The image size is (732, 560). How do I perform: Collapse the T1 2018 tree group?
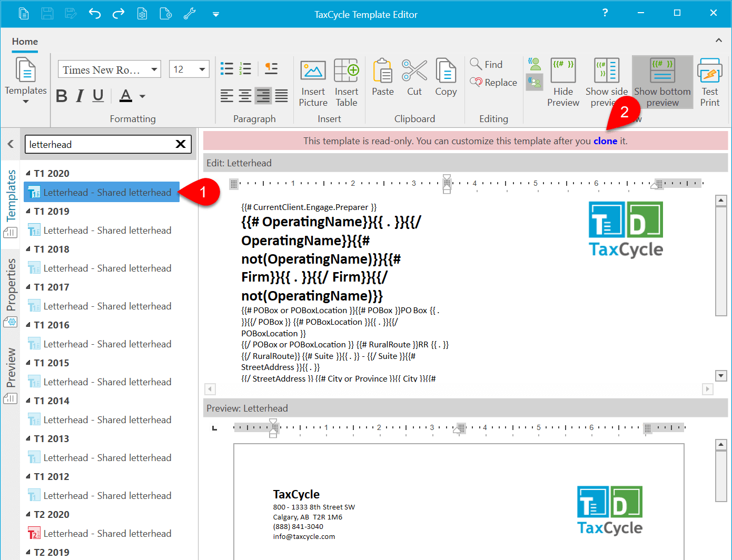[x=28, y=249]
